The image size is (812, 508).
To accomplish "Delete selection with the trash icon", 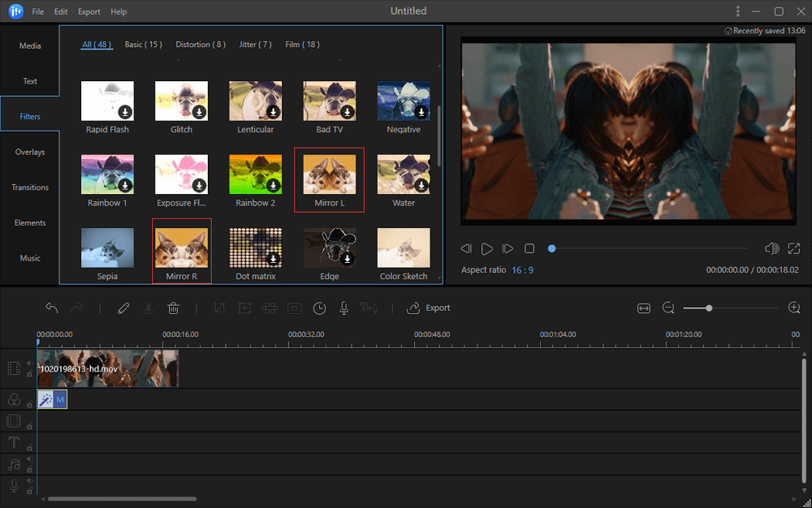I will click(173, 308).
